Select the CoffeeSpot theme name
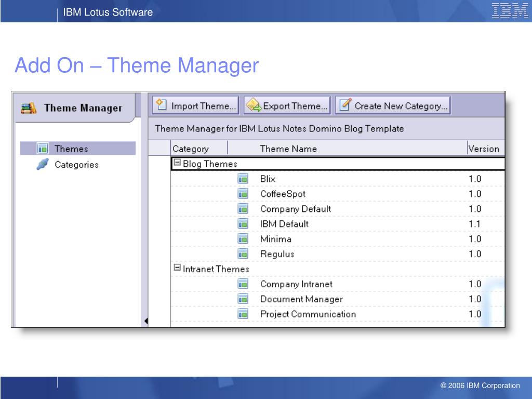532x399 pixels. click(x=283, y=194)
